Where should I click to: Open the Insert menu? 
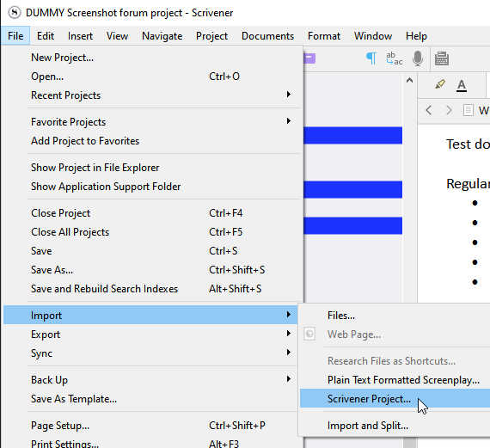80,36
